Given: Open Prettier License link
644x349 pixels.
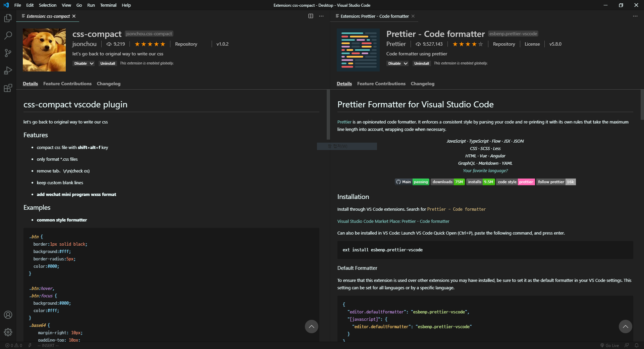Looking at the screenshot, I should pos(532,44).
